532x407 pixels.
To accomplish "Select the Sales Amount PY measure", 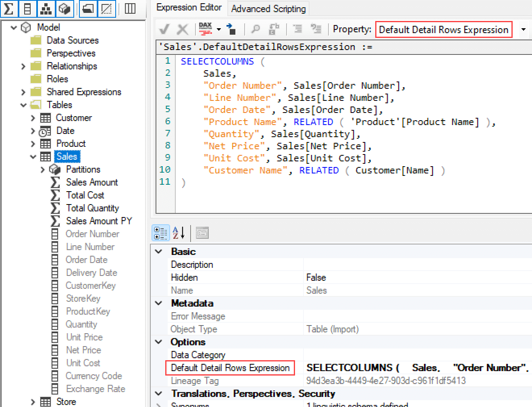I will pos(99,221).
